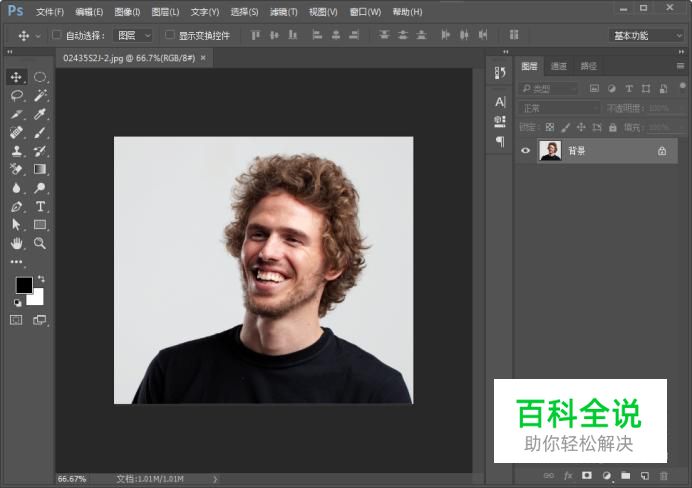
Task: Select the Blur tool
Action: pyautogui.click(x=16, y=188)
